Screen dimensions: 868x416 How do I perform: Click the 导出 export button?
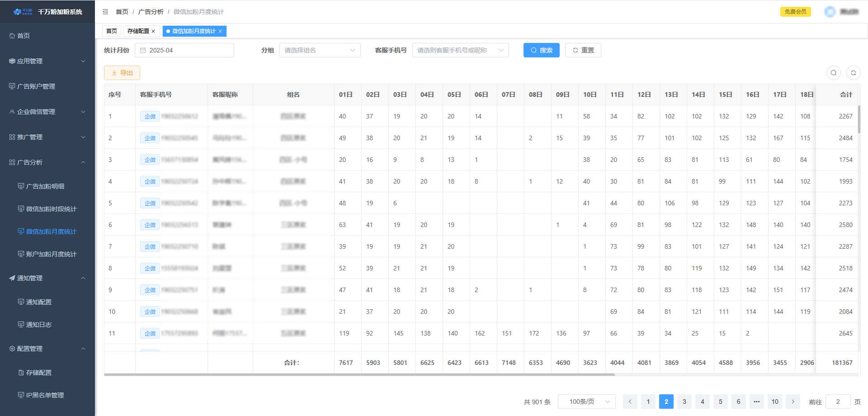point(122,73)
